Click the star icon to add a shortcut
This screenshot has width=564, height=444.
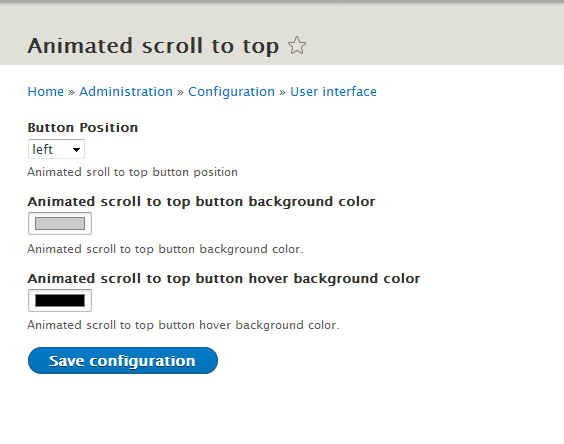[x=297, y=46]
